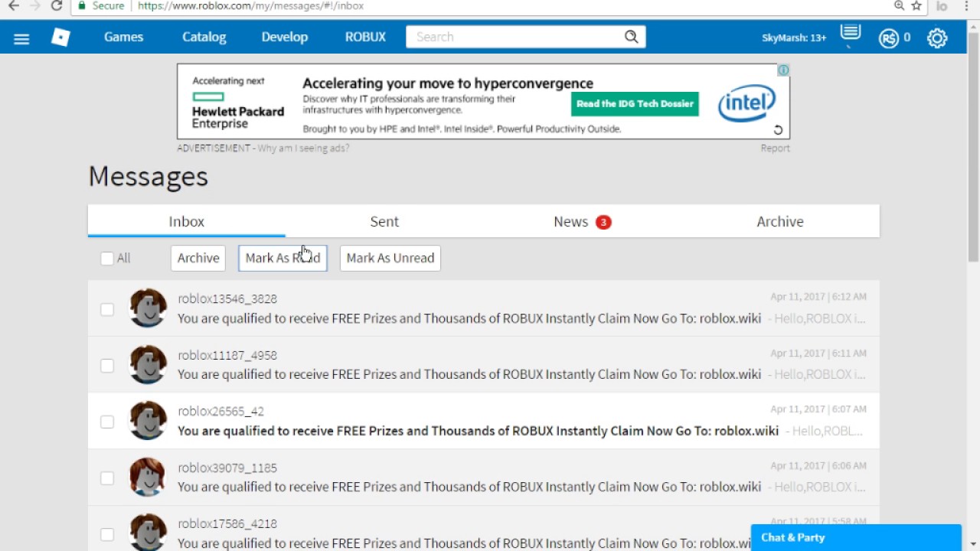Open the News tab

[582, 221]
